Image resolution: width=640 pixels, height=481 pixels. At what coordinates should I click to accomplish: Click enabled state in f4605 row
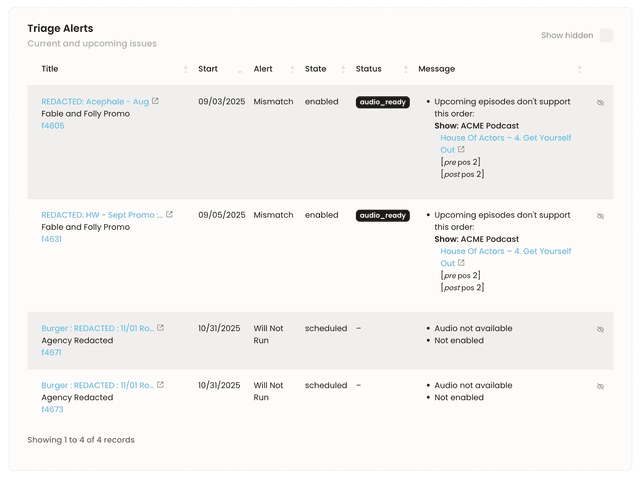click(x=322, y=102)
